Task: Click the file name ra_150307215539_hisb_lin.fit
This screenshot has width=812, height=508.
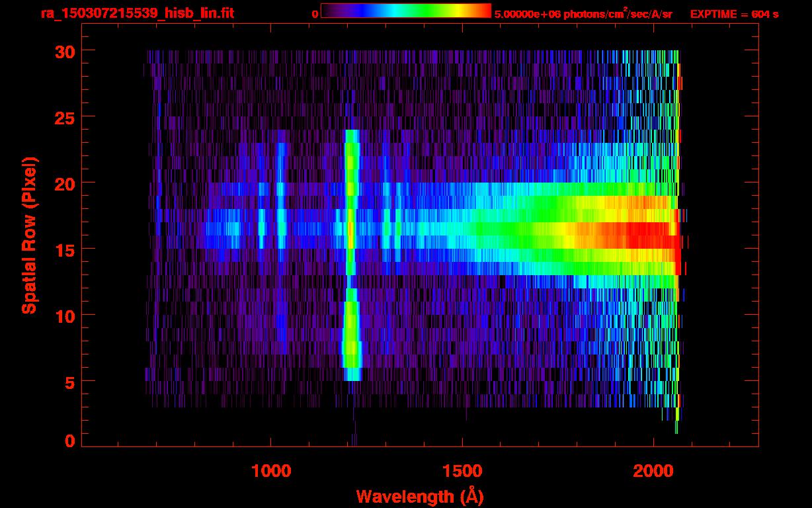Action: [x=137, y=13]
